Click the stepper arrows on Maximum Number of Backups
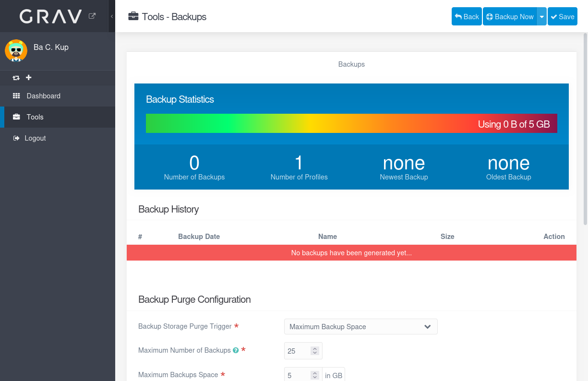The width and height of the screenshot is (588, 381). coord(315,351)
